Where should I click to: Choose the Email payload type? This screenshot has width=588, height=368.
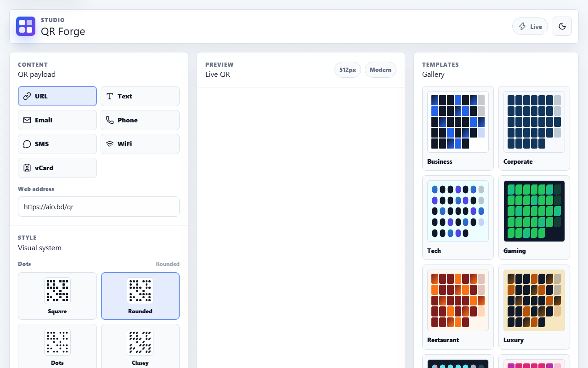57,120
